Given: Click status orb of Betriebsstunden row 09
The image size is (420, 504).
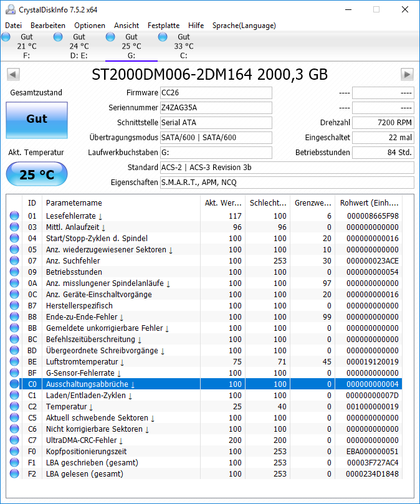Looking at the screenshot, I should coord(14,272).
